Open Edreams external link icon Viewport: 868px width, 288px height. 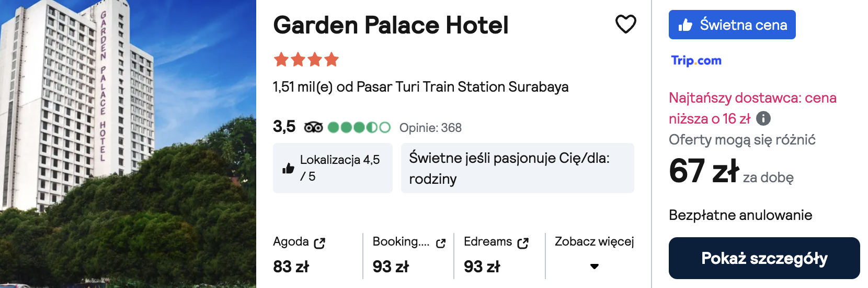tap(523, 243)
